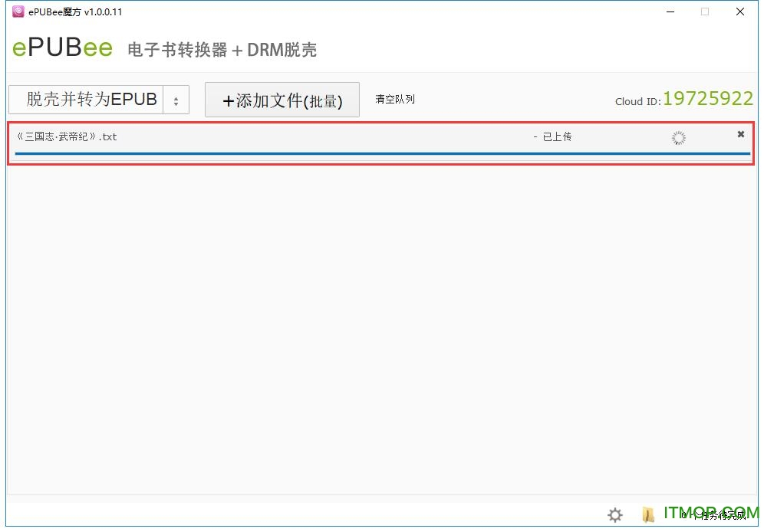
Task: Select the 《三国志·武帝纪》.txt file name
Action: click(67, 137)
